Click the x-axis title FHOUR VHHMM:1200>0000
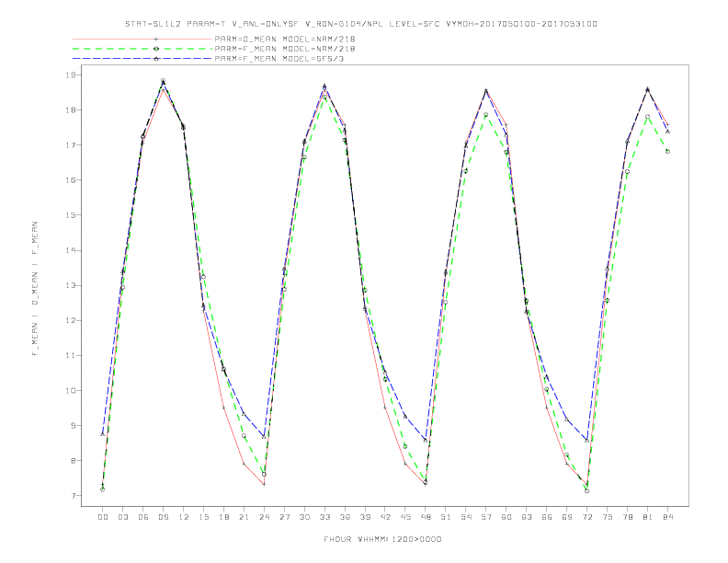 click(382, 539)
